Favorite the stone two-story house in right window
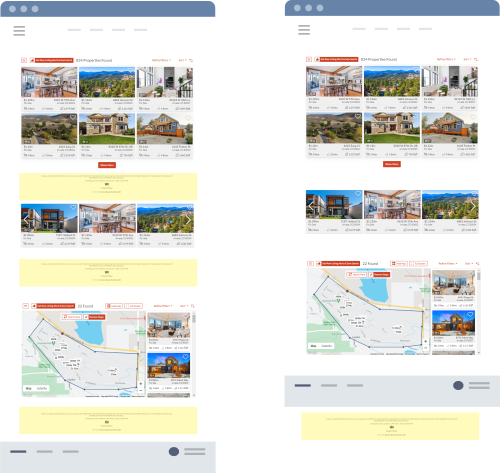This screenshot has width=500, height=473. (415, 116)
